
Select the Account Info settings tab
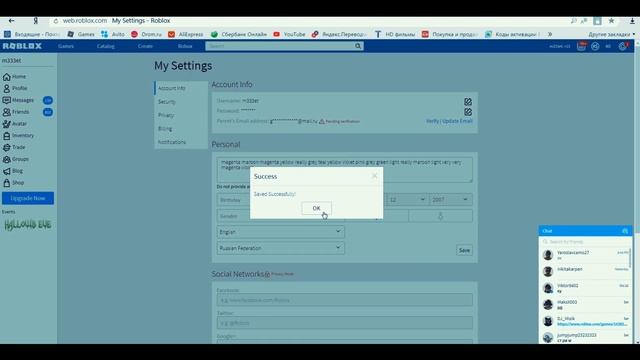click(x=181, y=88)
